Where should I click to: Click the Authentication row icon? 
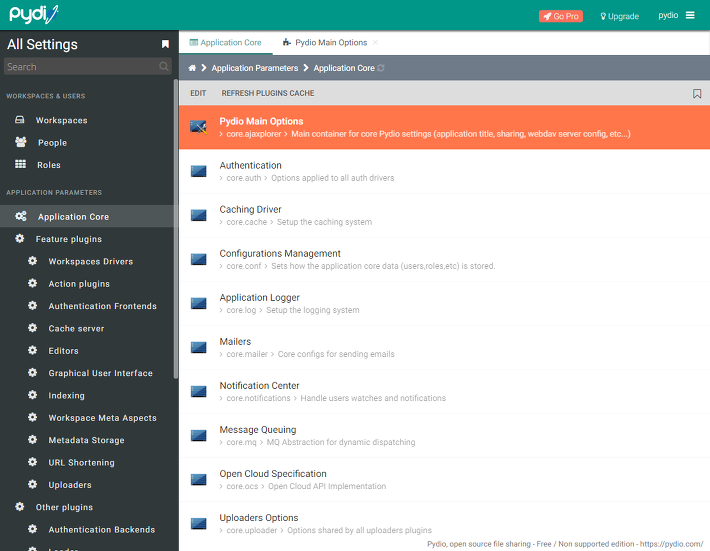(x=198, y=171)
